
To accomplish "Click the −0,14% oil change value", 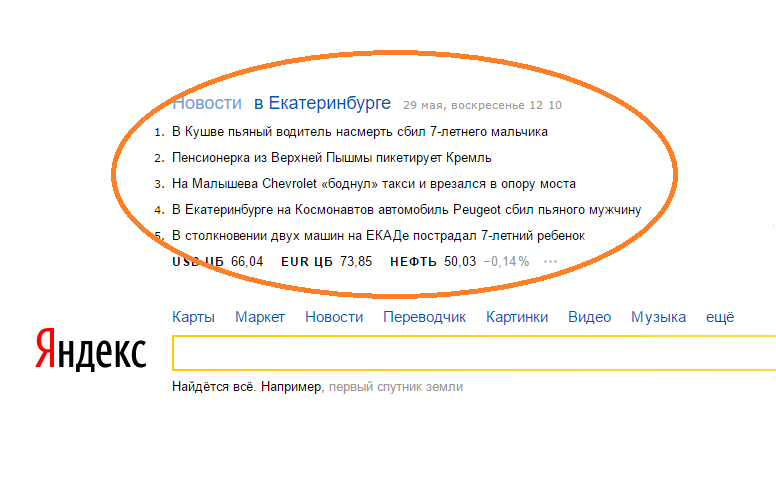I will [x=506, y=261].
